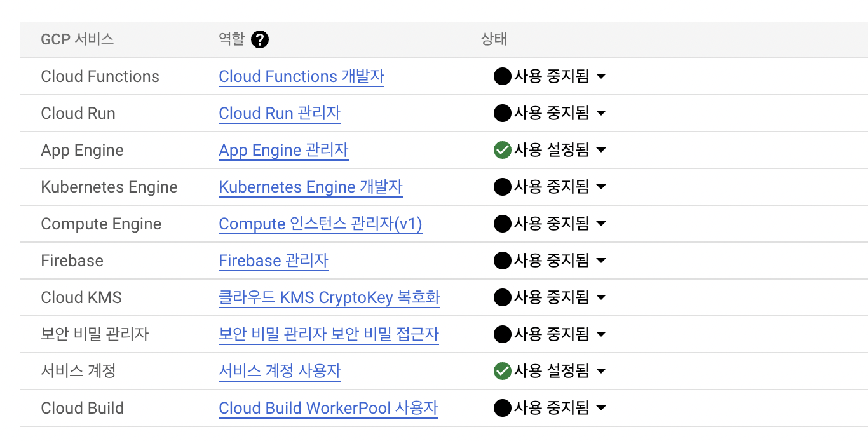Open the 클라우드 KMS CryptoKey 복호화 link
The height and width of the screenshot is (441, 868).
click(x=329, y=298)
